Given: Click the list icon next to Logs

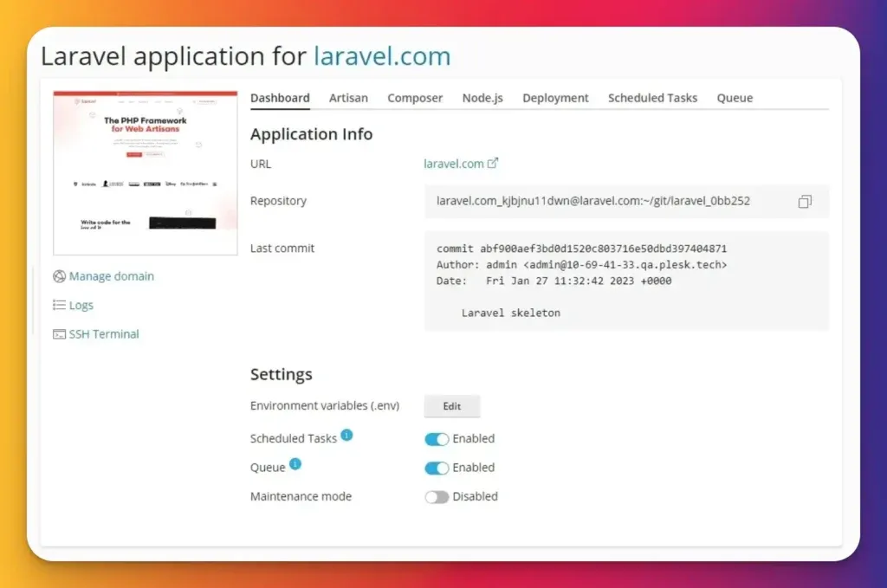Looking at the screenshot, I should (x=59, y=305).
